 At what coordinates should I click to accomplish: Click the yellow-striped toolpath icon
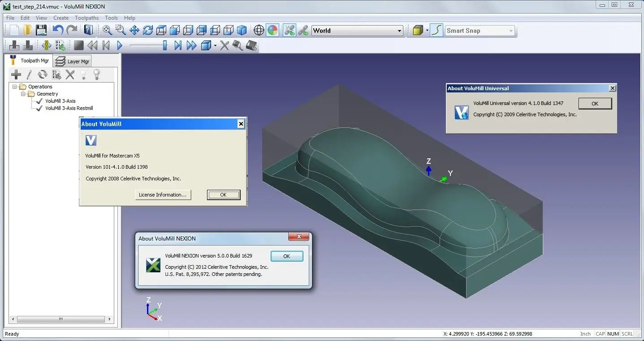[47, 45]
